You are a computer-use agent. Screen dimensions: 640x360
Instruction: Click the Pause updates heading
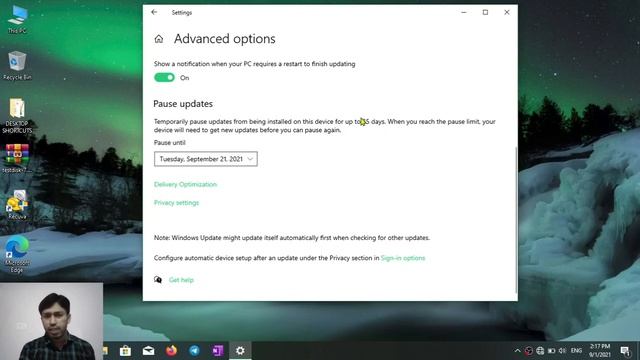coord(183,104)
